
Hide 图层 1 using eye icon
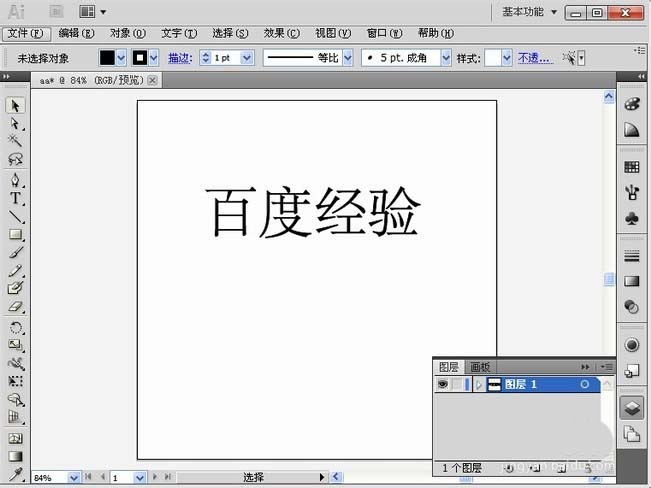(442, 384)
